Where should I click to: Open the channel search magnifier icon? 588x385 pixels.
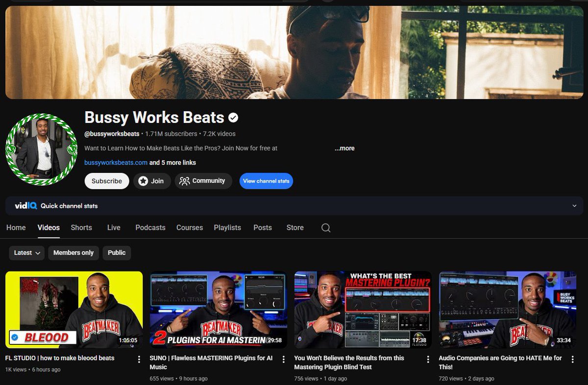(326, 228)
